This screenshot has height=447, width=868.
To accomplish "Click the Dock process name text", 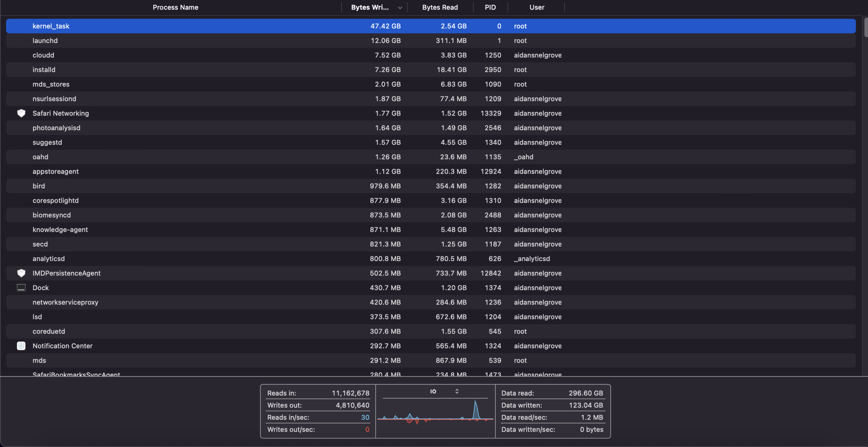I will pyautogui.click(x=41, y=288).
